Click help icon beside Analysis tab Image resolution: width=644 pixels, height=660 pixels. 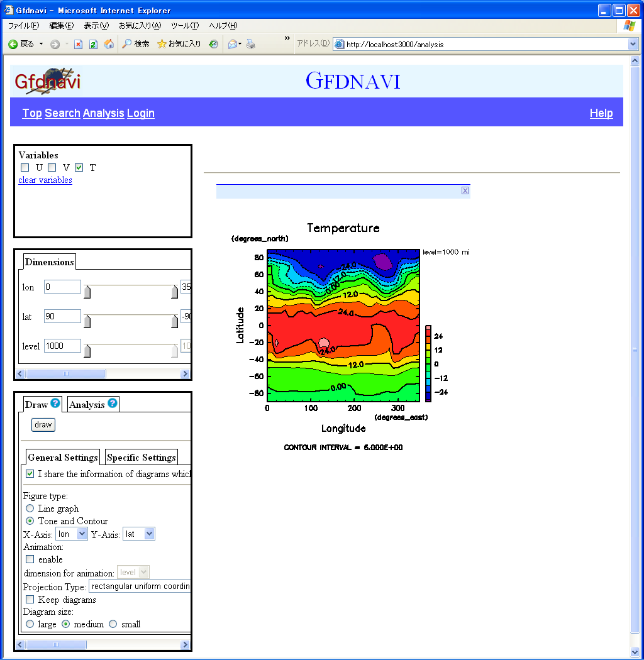coord(113,404)
